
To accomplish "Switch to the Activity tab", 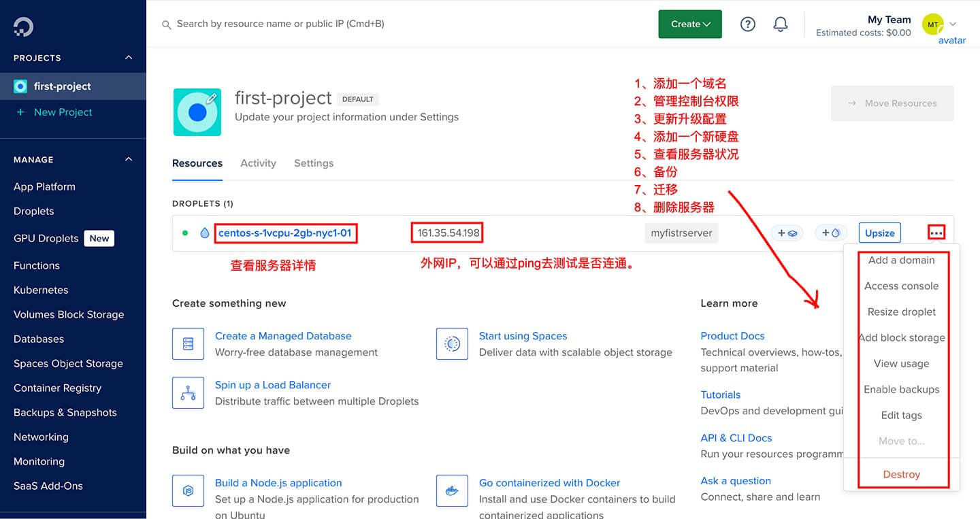I will [x=258, y=163].
